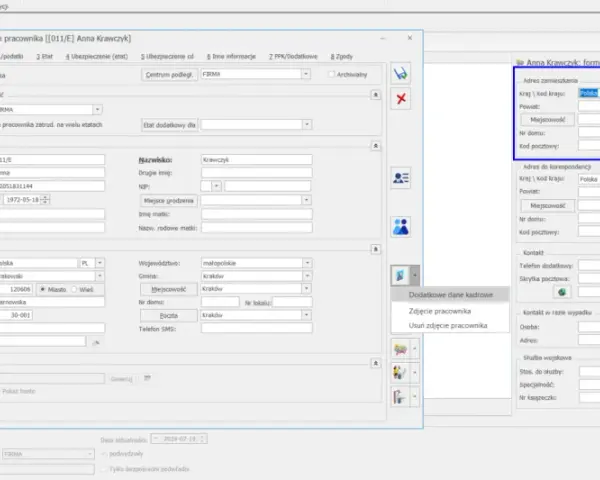Click the Etat dodatkowy dla button
600x480 pixels.
[x=169, y=125]
